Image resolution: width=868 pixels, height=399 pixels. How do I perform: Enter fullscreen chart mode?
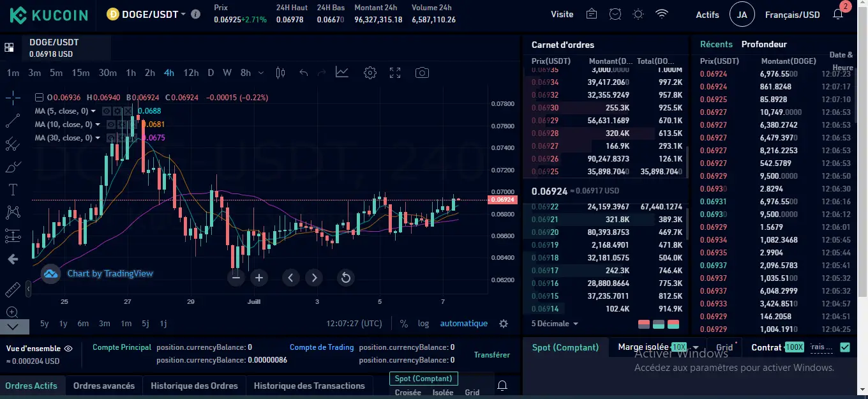coord(394,73)
